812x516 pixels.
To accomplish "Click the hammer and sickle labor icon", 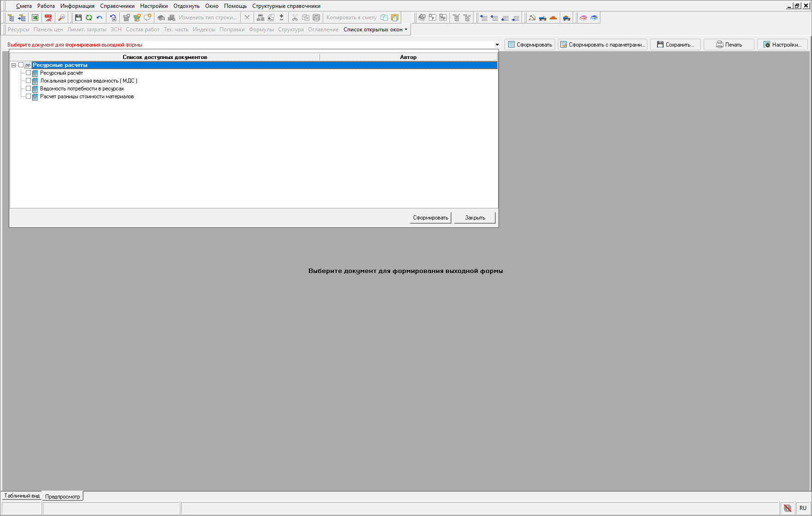I will [532, 18].
